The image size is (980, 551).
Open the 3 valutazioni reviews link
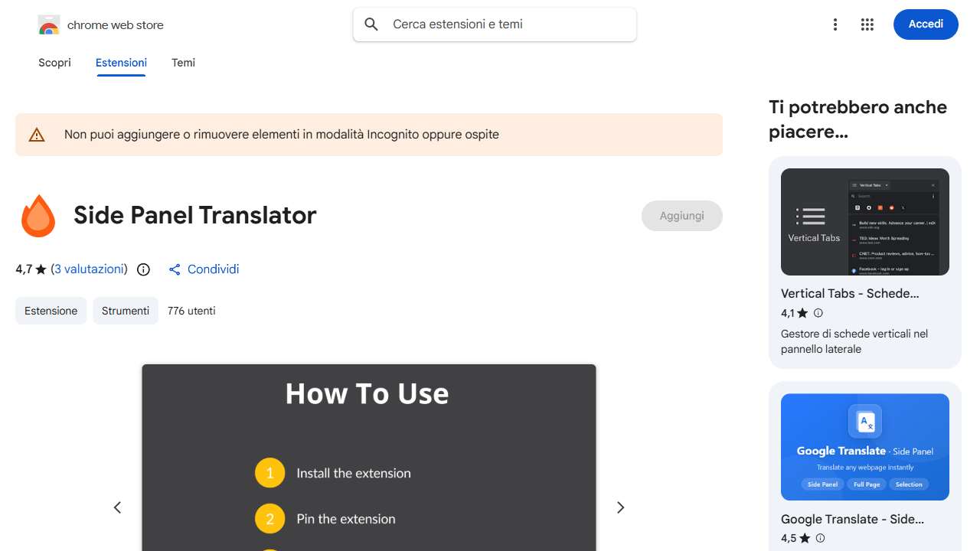(89, 269)
